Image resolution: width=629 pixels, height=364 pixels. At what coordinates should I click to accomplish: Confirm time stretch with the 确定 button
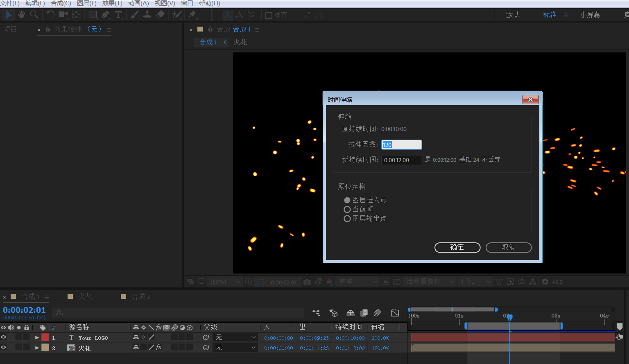tap(457, 247)
